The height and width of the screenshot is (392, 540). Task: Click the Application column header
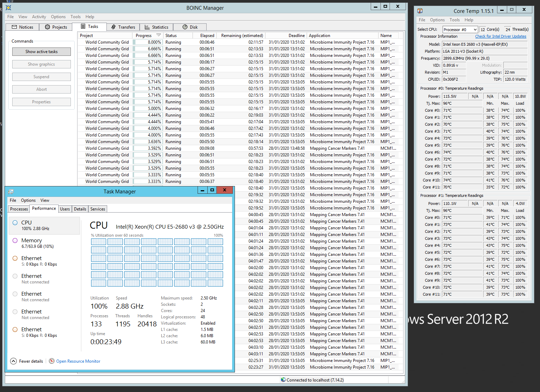tap(343, 36)
